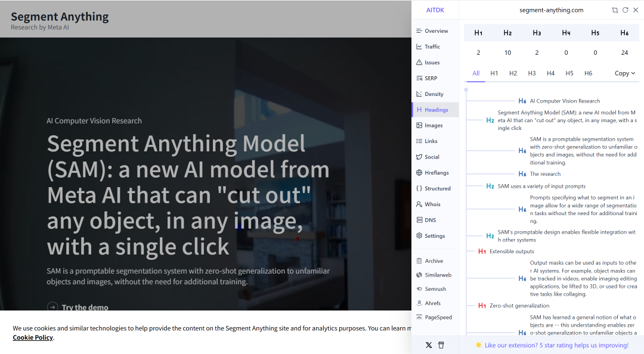The width and height of the screenshot is (644, 354).
Task: Click the crop/popout icon in AITDK header
Action: 615,10
